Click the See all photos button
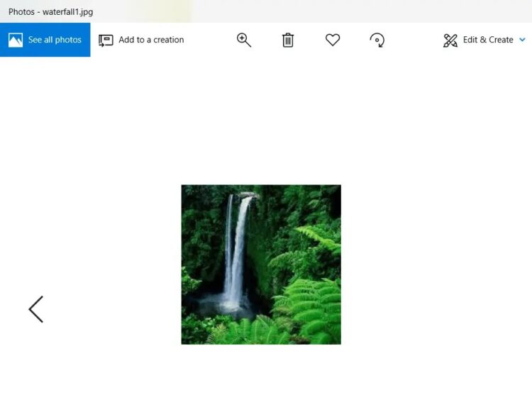The image size is (532, 419). [45, 40]
